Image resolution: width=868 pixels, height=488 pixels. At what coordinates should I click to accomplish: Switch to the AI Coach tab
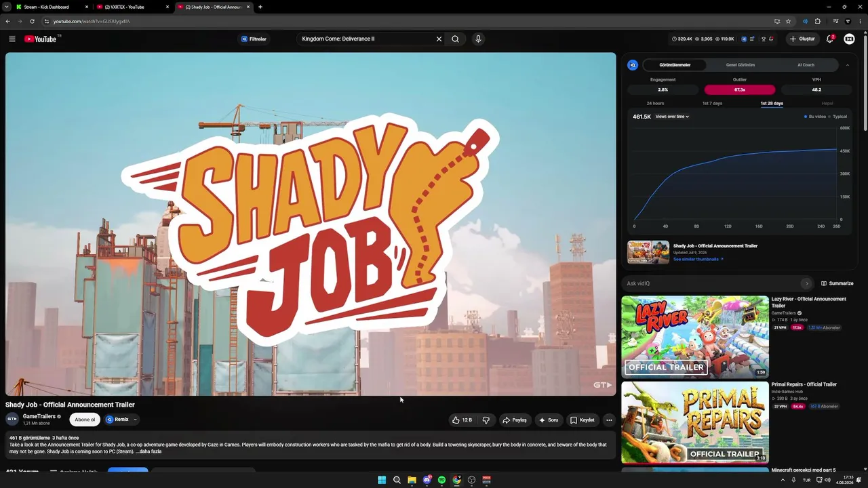pyautogui.click(x=806, y=65)
